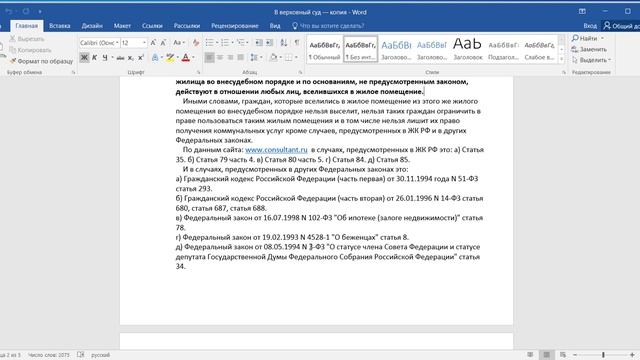Open the Абзац dialog launcher
640x360 pixels.
pyautogui.click(x=300, y=72)
